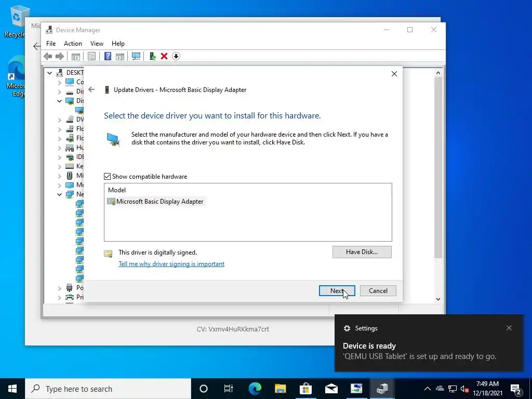Click the Next button

(x=337, y=291)
